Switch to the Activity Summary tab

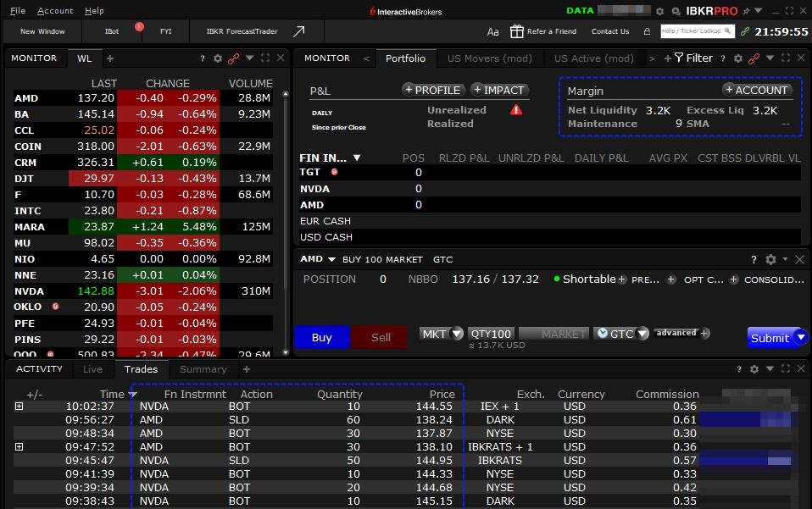click(203, 368)
